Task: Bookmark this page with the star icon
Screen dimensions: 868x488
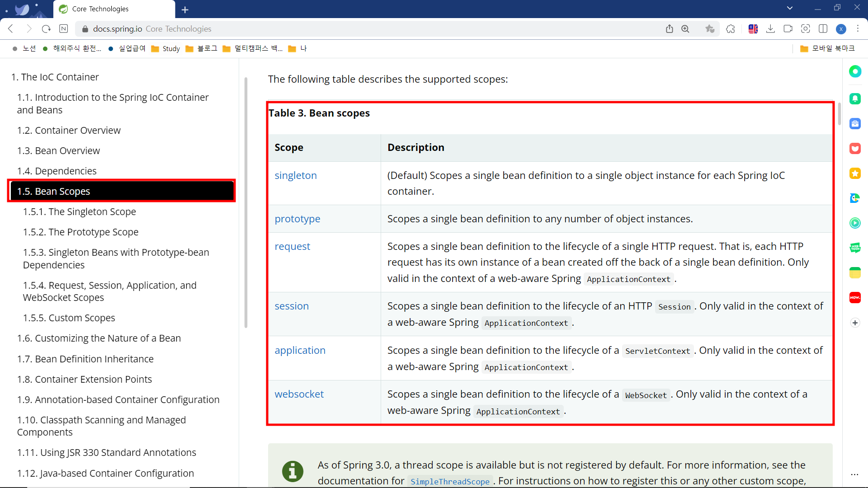Action: tap(710, 29)
